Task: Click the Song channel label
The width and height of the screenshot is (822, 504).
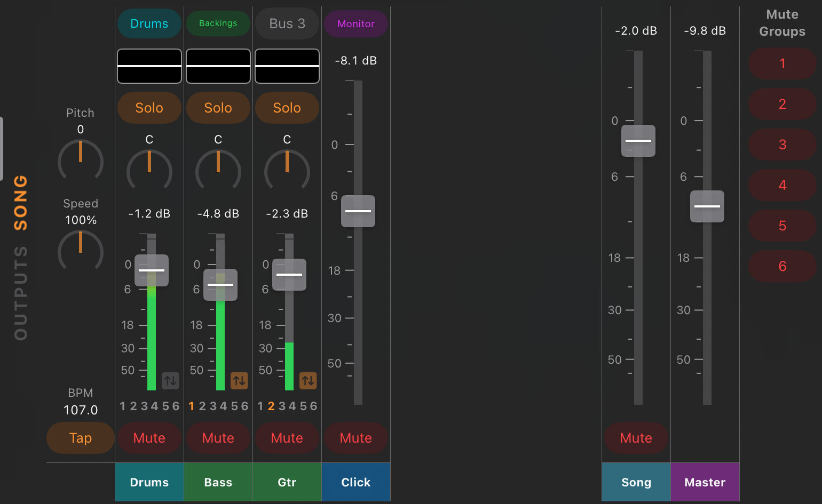Action: point(636,482)
